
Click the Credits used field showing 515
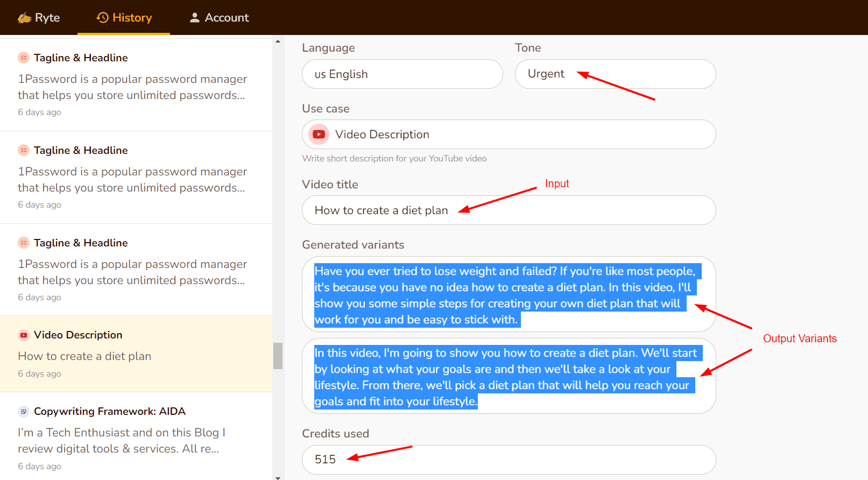coord(509,460)
